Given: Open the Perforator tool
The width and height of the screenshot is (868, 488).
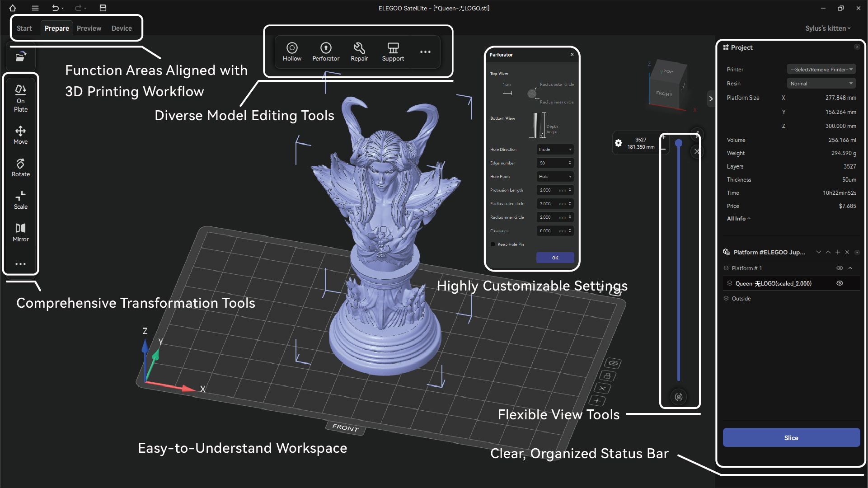Looking at the screenshot, I should [326, 52].
